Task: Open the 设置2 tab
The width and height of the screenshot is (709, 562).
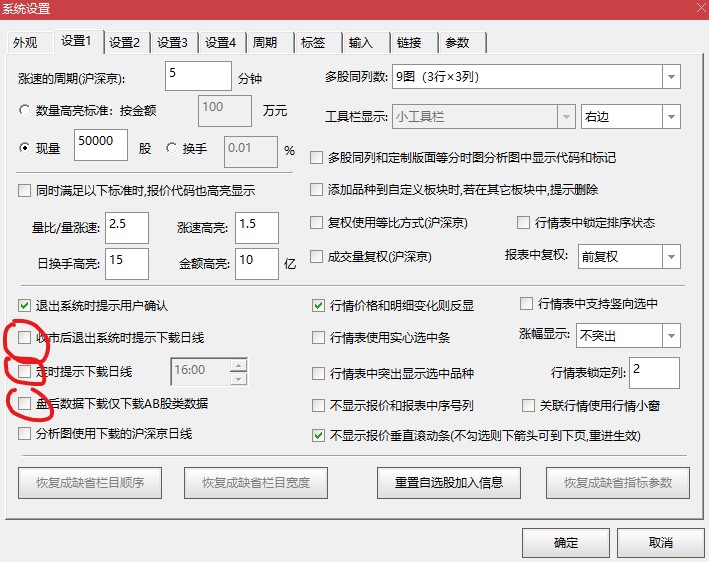Action: click(125, 42)
